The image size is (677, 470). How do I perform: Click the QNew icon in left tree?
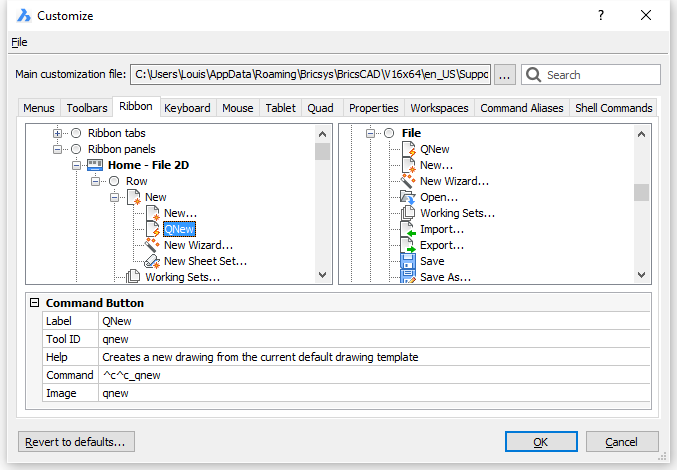point(153,229)
